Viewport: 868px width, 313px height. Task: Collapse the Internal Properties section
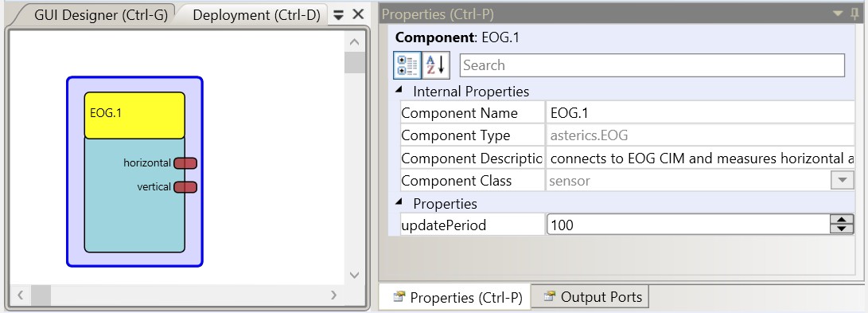click(399, 90)
